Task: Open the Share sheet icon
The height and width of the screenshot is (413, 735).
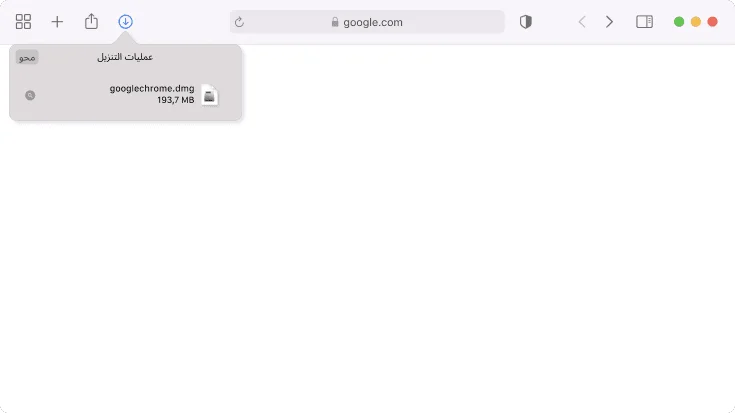Action: 91,21
